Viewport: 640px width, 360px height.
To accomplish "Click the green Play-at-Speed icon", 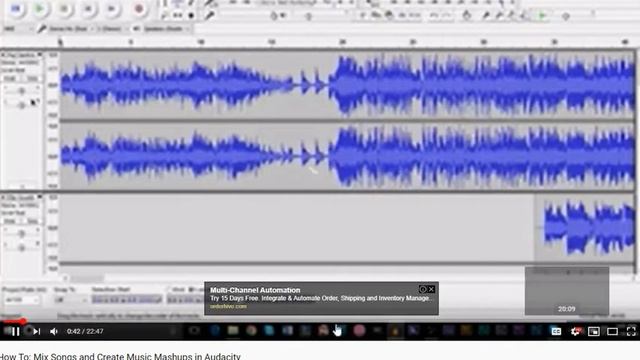I will (x=542, y=16).
